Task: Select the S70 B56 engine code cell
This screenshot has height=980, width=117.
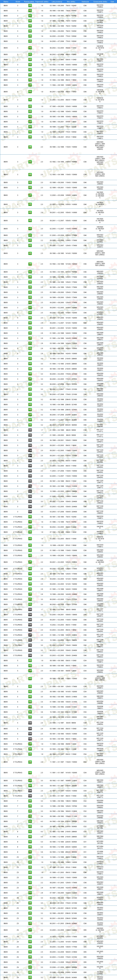Action: click(100, 852)
